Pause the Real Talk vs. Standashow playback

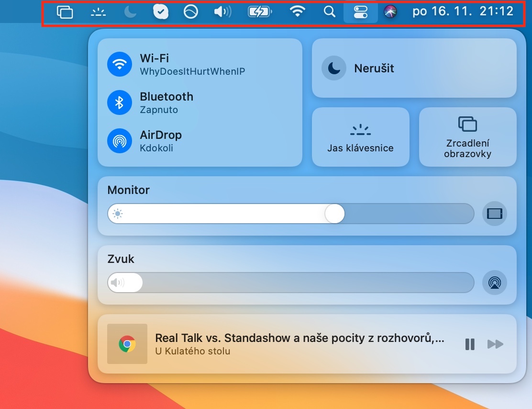(x=470, y=344)
